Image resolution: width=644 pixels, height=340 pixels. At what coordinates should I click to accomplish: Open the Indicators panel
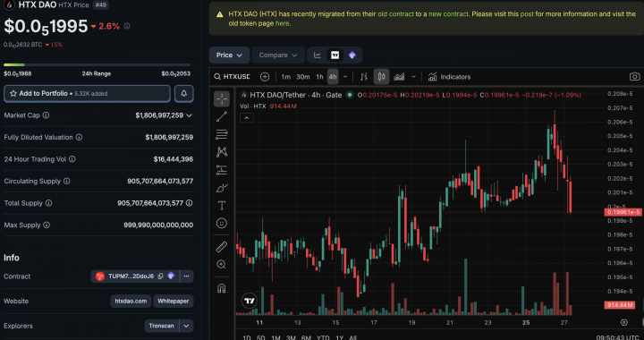point(449,77)
